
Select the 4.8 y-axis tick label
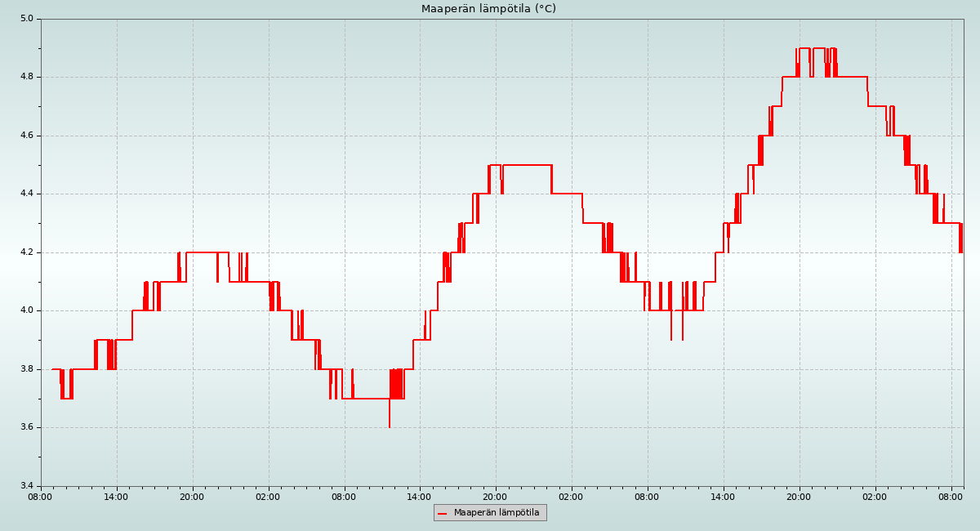click(x=25, y=77)
